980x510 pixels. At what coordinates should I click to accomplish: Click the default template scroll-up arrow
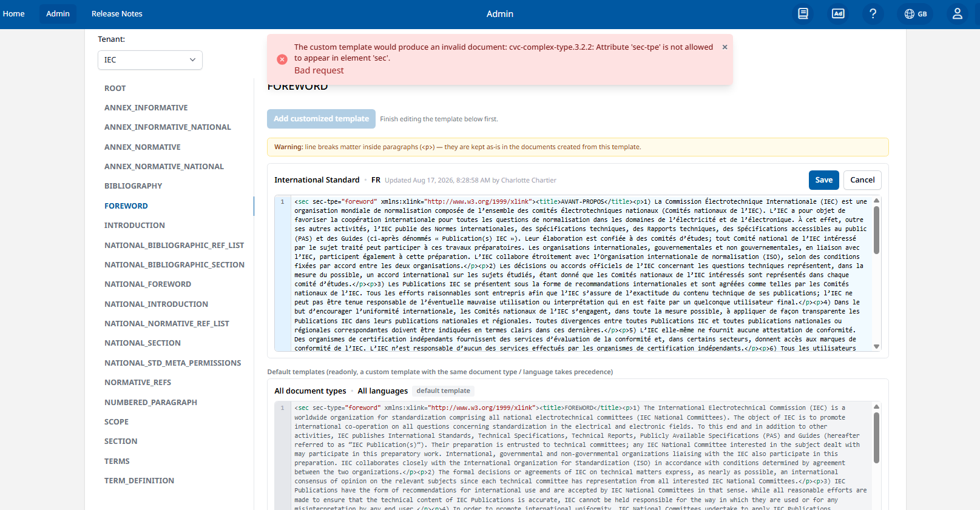876,407
